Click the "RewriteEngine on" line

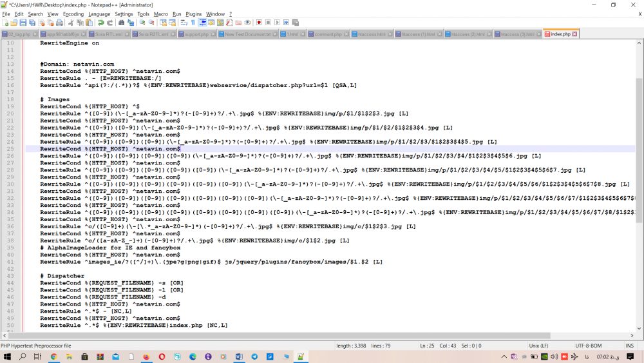tap(70, 43)
